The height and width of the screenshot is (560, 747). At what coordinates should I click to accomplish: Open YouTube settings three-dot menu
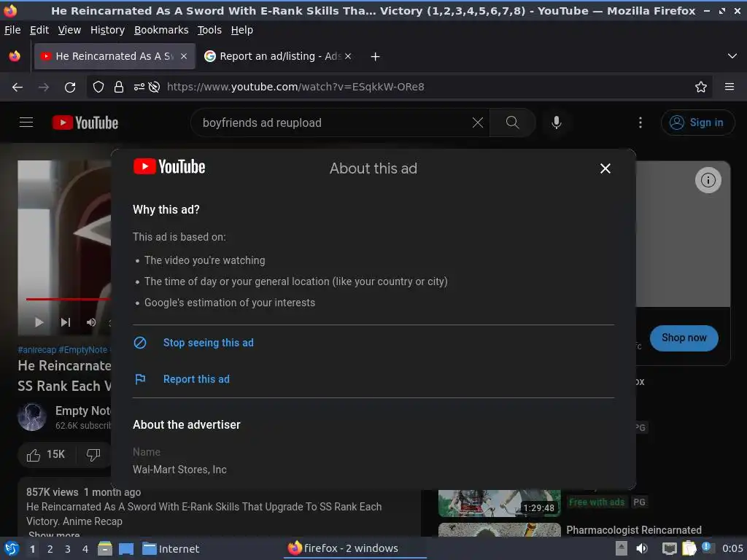[x=640, y=122]
